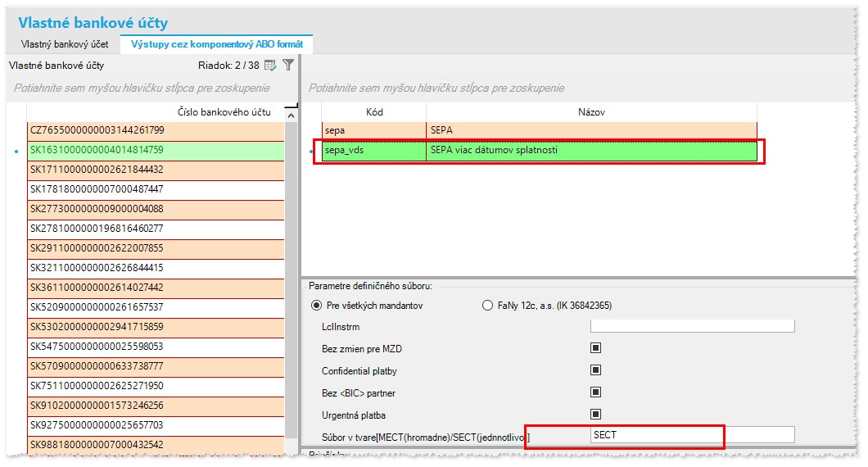Select account SK5709000000000633738777
This screenshot has height=467, width=868.
coord(156,366)
